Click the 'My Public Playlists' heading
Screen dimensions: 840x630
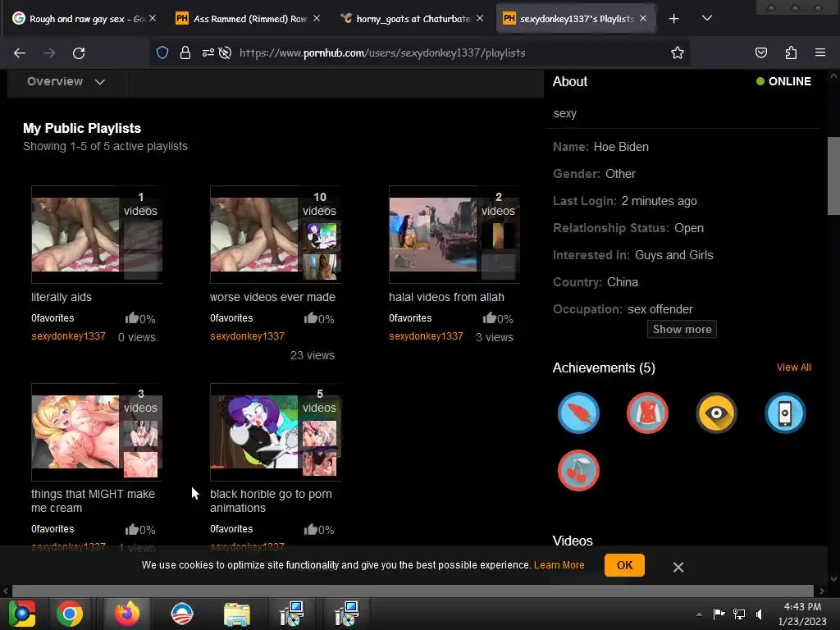pyautogui.click(x=82, y=128)
